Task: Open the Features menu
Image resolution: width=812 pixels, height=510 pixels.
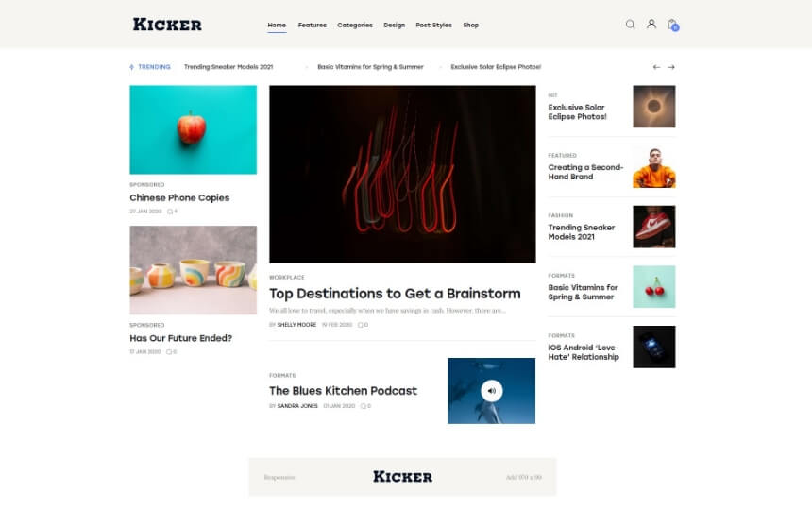Action: point(313,25)
